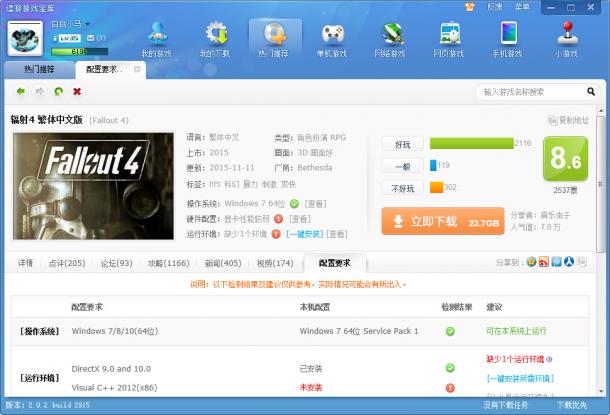Screen dimensions: 610x415
Task: Share via third blue share icon
Action: tap(556, 262)
